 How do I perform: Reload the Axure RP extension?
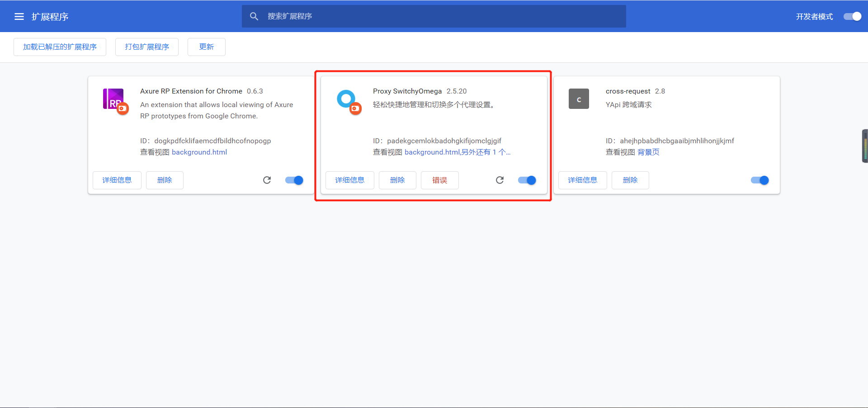point(267,180)
